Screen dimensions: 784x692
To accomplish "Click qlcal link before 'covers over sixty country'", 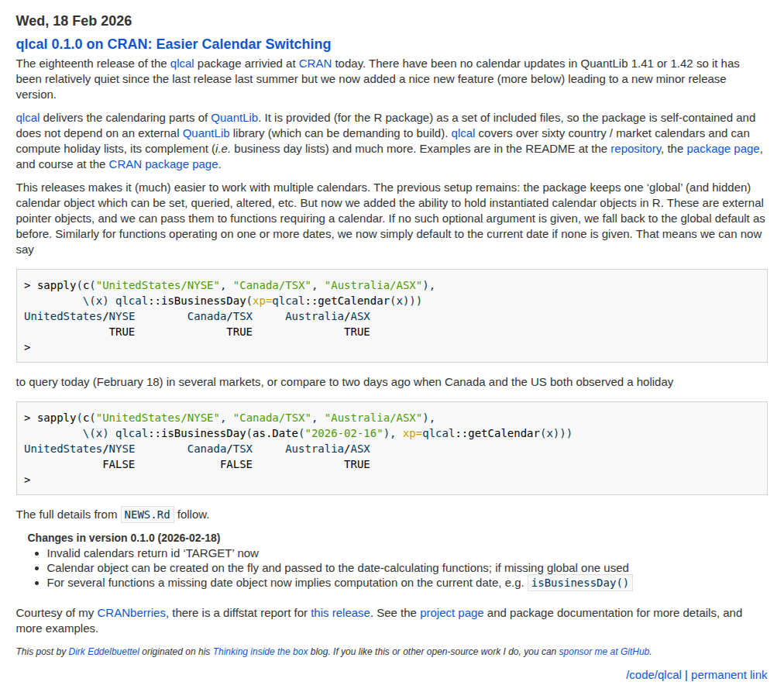I will pyautogui.click(x=463, y=133).
